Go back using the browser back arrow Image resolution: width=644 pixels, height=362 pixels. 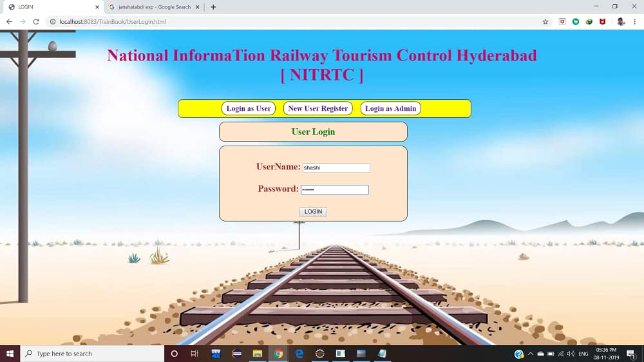coord(9,21)
